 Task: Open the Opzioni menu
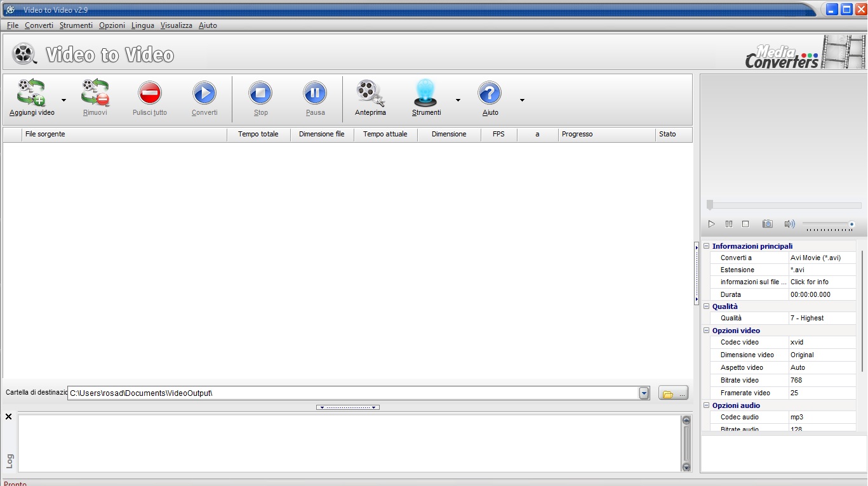point(112,25)
